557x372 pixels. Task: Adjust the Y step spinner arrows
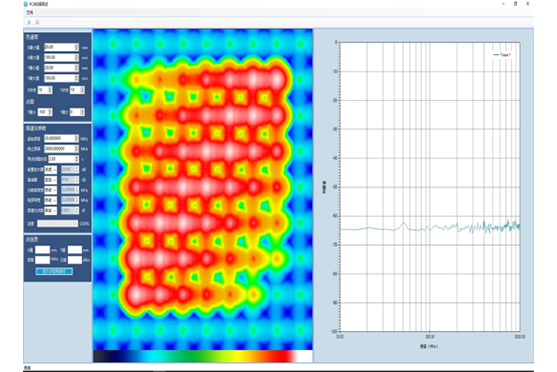pos(82,90)
